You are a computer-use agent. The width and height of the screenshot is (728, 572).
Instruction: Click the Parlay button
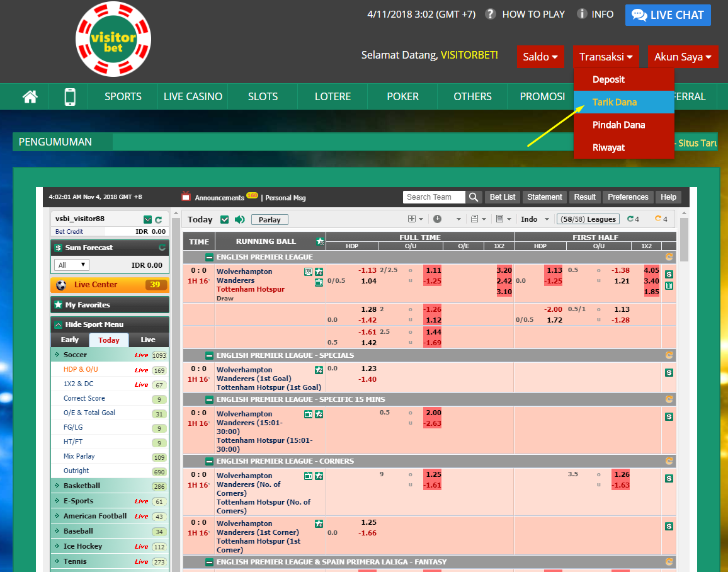point(270,220)
